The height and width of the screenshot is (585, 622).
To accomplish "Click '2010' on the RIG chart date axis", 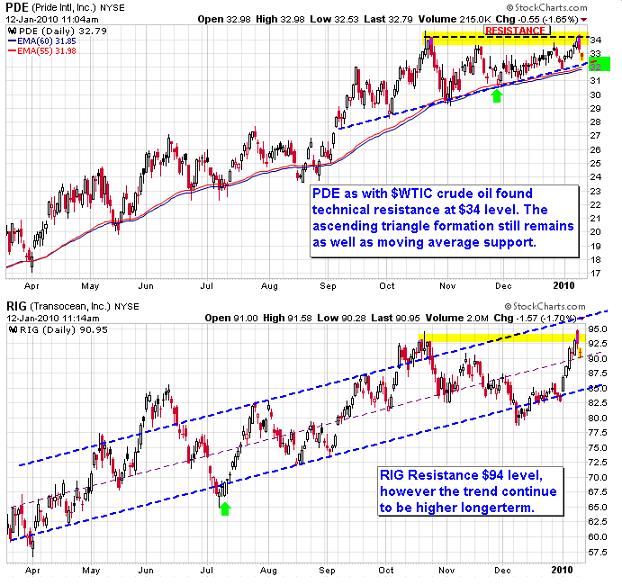I will 562,570.
